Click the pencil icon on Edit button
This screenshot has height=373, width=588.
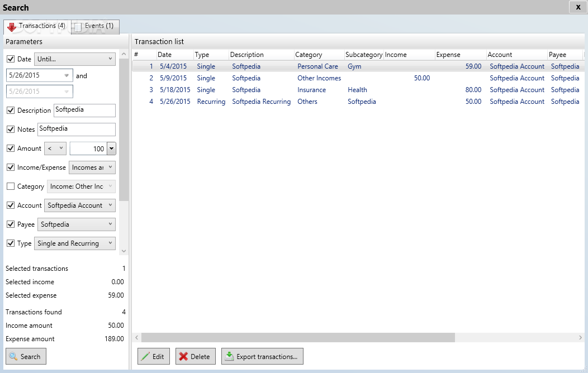coord(145,356)
